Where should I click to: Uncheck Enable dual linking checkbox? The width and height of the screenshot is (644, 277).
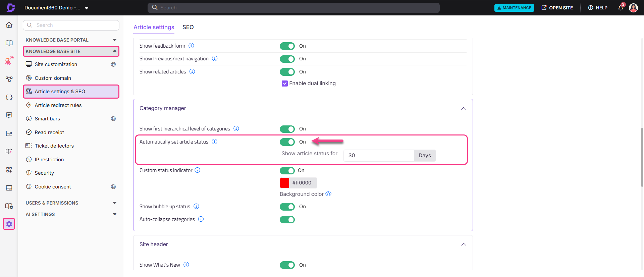pyautogui.click(x=285, y=84)
